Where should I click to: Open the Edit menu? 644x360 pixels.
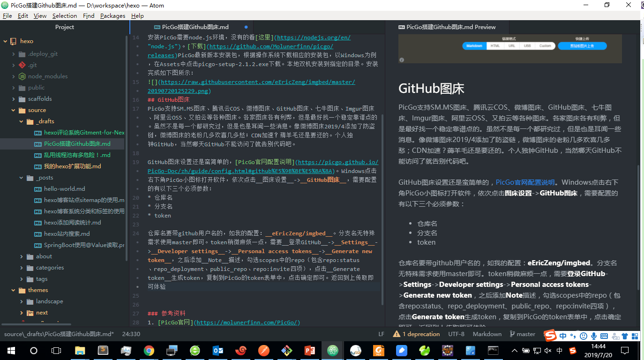click(x=23, y=15)
